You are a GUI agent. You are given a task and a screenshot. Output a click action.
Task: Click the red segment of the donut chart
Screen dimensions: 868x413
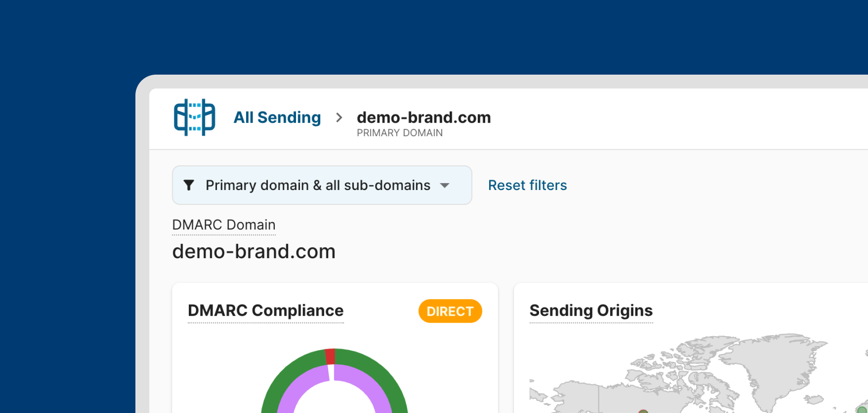(x=330, y=357)
